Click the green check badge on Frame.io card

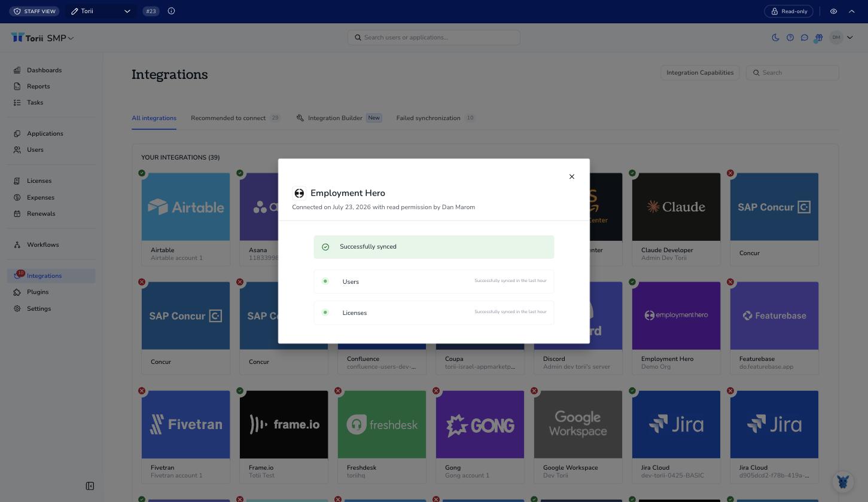click(240, 391)
